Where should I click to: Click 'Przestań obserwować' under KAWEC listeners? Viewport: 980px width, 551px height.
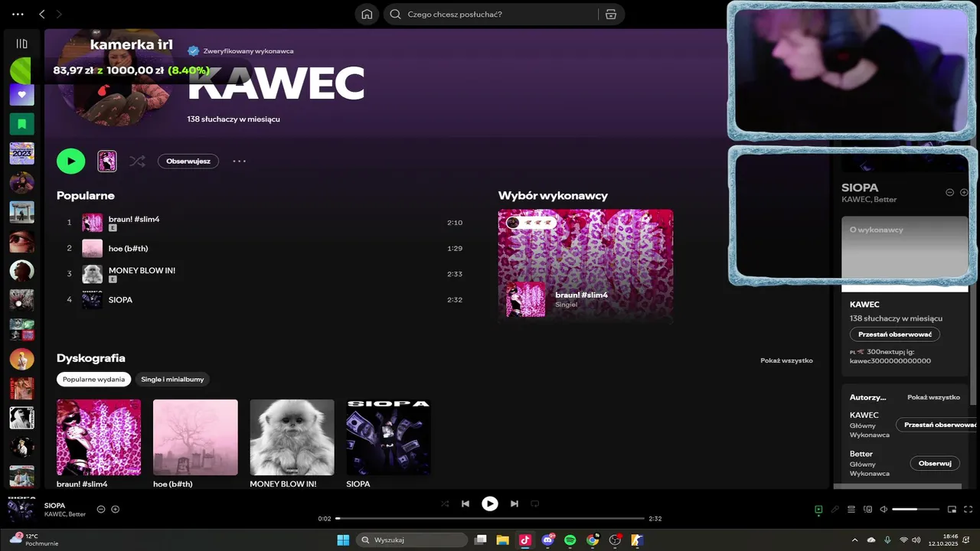pos(894,334)
